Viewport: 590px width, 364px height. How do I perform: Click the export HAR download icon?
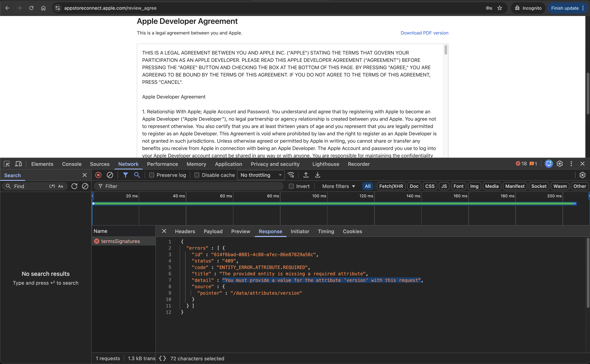tap(317, 175)
